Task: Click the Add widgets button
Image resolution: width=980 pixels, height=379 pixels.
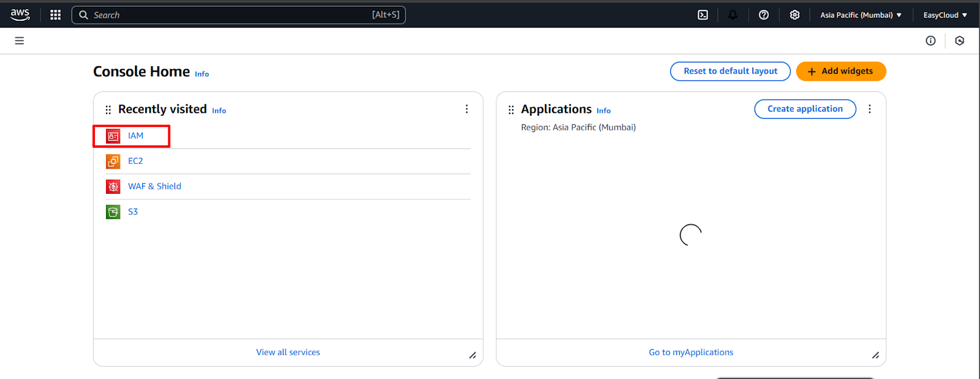Action: [841, 71]
